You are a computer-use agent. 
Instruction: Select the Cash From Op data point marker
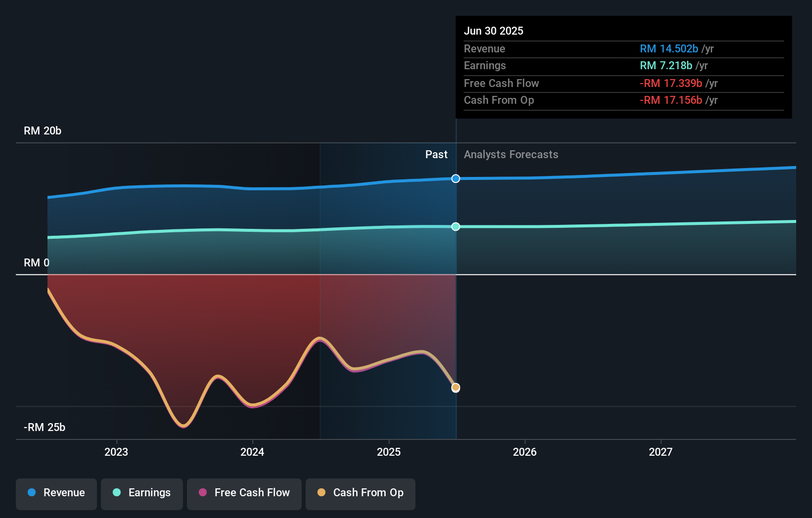(456, 388)
